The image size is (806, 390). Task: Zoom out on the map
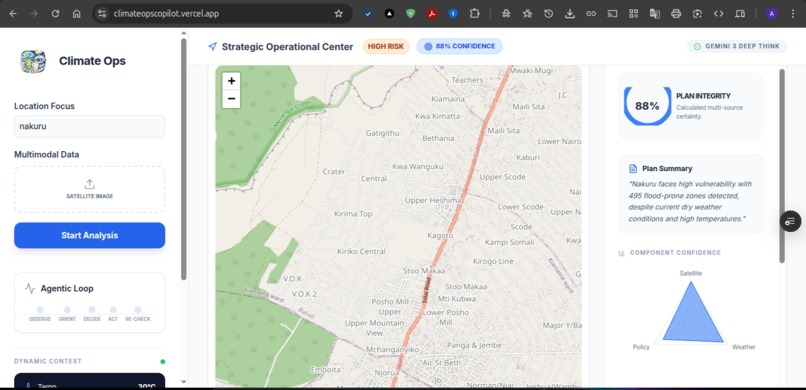tap(231, 99)
